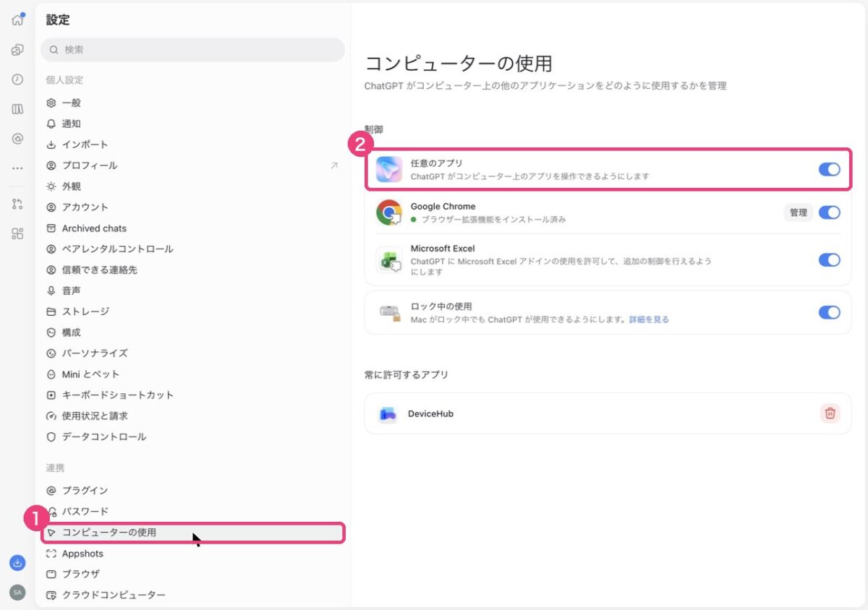Click the DeviceHub app icon
This screenshot has height=610, width=868.
point(388,414)
